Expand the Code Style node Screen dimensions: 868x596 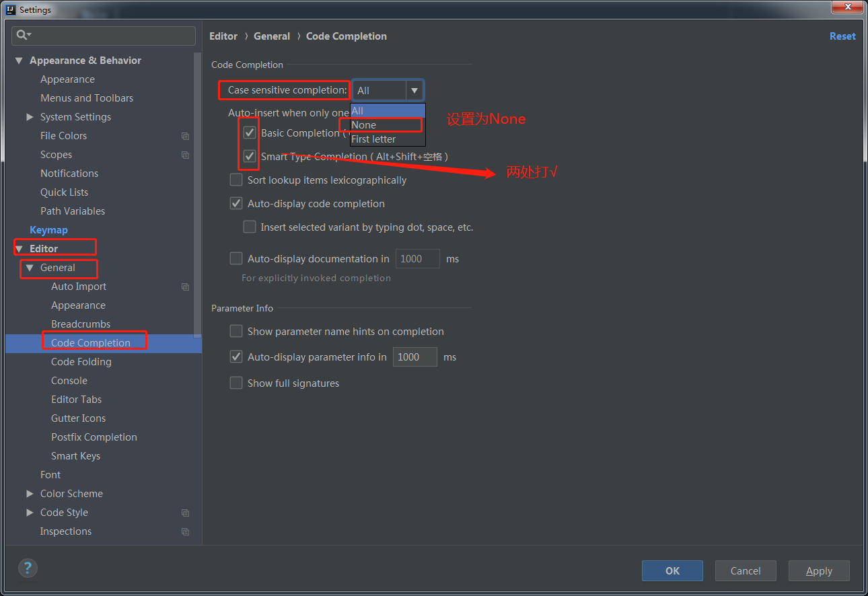pos(30,513)
